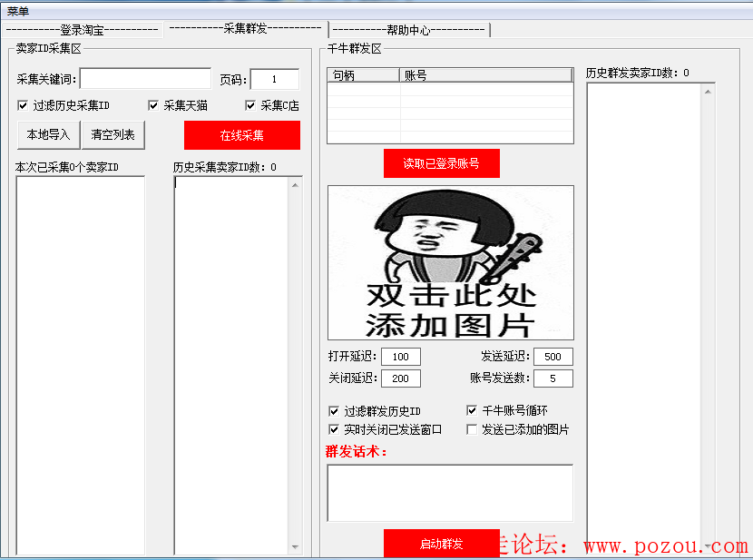The image size is (753, 560).
Task: Toggle the 采集C店 checkbox
Action: coord(250,105)
